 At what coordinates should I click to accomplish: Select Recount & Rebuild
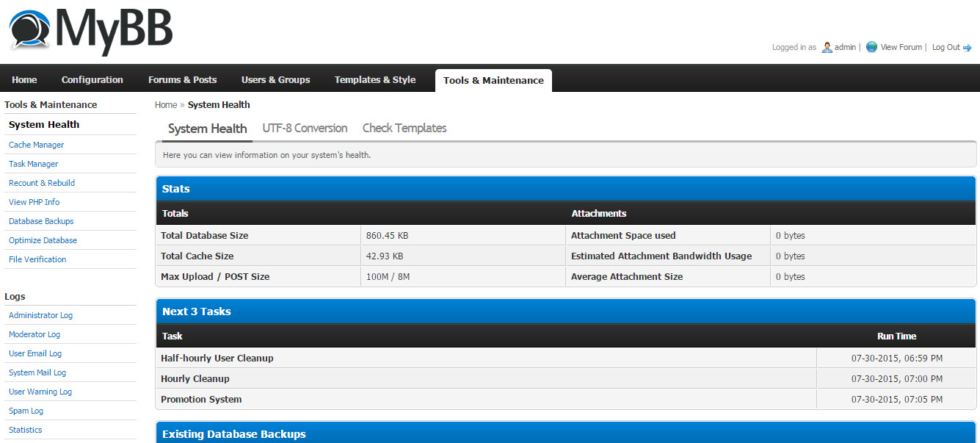(x=42, y=183)
